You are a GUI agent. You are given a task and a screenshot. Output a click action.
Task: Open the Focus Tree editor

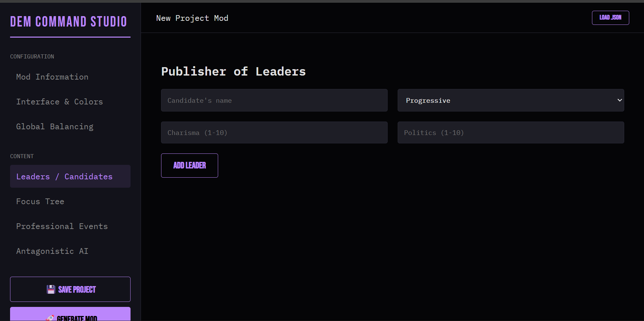pyautogui.click(x=70, y=201)
